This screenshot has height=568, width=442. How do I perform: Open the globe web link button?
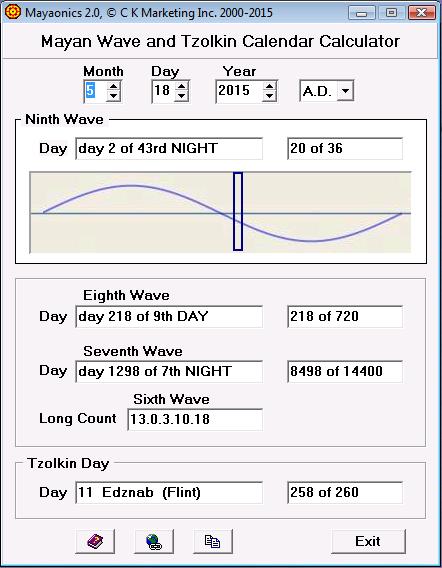coord(154,541)
